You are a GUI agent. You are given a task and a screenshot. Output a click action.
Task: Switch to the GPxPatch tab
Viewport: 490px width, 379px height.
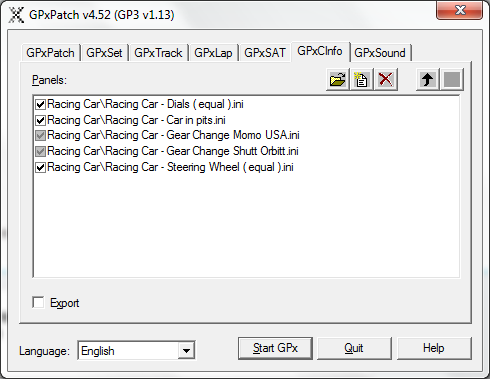tap(50, 53)
